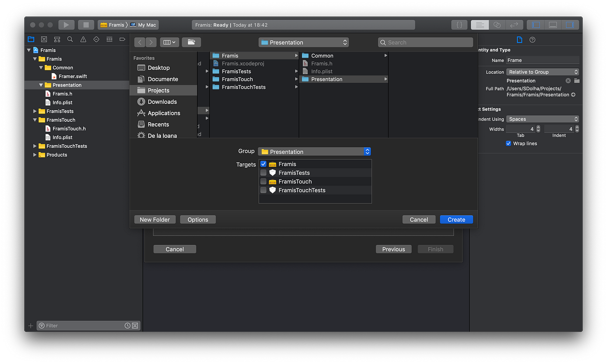Collapse the Presentation folder in project navigator
The image size is (607, 364).
[x=41, y=85]
